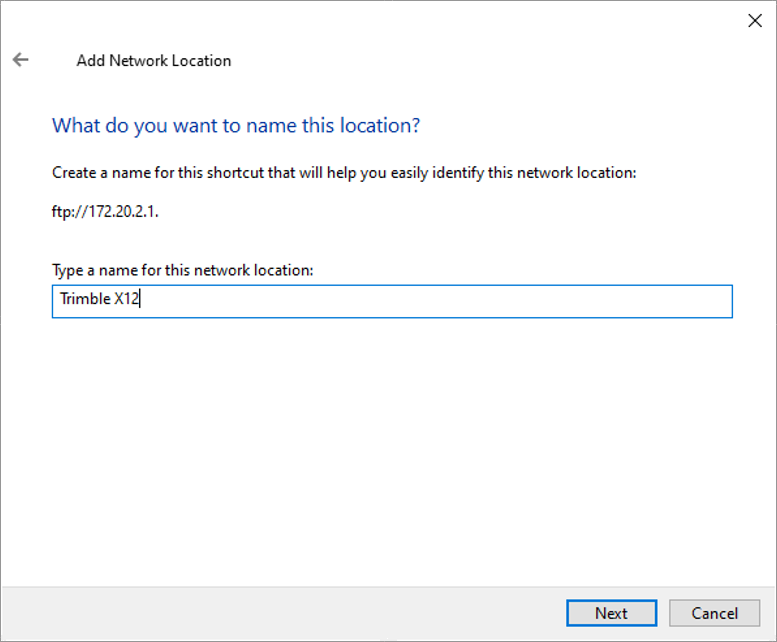
Task: Click the 'Add Network Location' window title
Action: click(154, 60)
